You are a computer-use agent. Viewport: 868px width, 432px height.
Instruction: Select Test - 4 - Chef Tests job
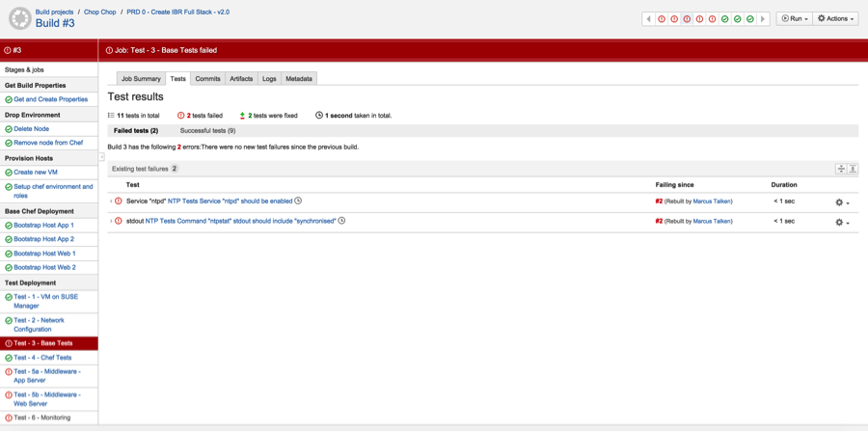(42, 358)
